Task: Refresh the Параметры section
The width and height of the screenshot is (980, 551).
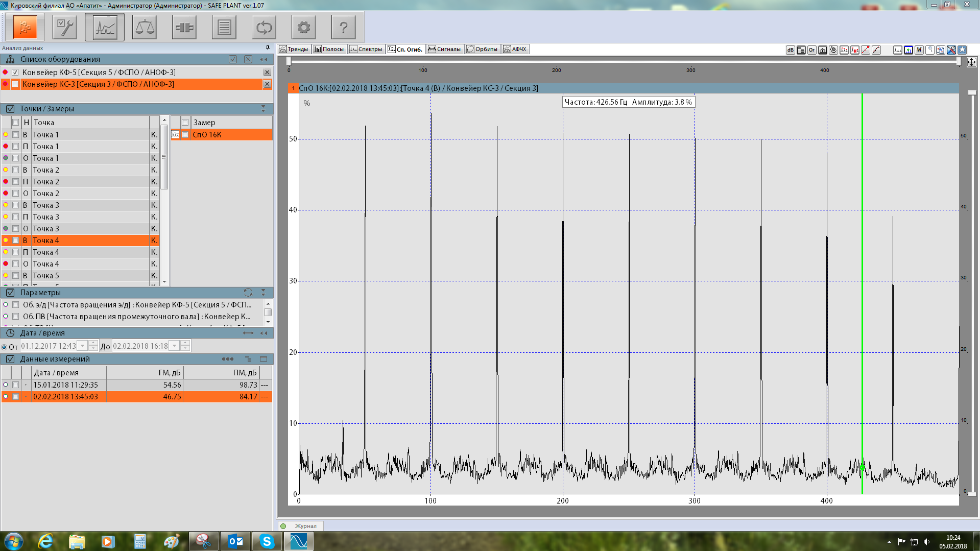Action: pos(248,293)
